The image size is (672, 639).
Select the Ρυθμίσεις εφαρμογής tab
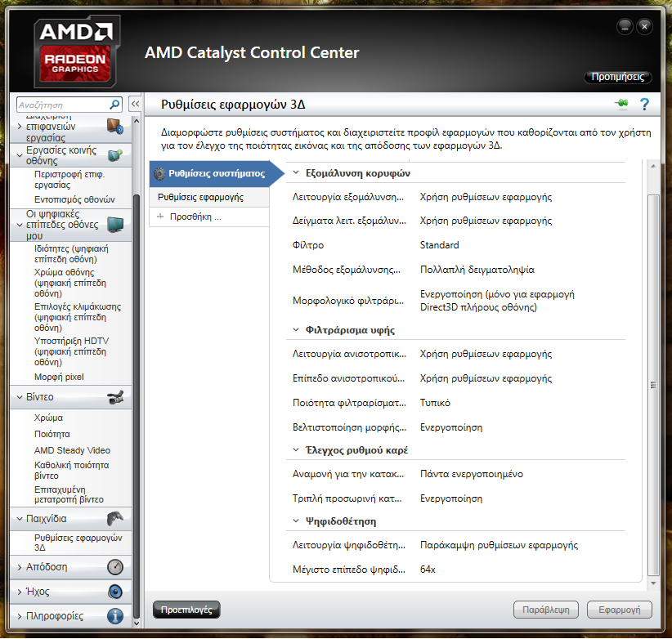209,197
